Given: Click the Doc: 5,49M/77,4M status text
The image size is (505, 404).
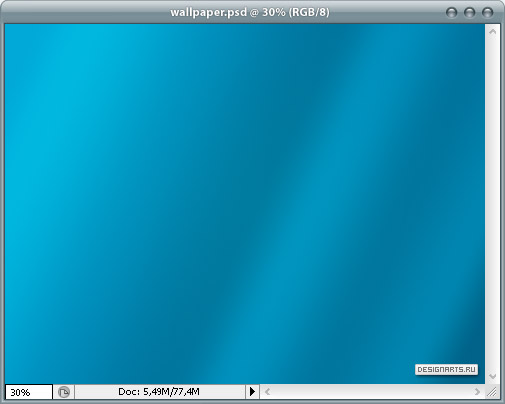Looking at the screenshot, I should pos(159,392).
